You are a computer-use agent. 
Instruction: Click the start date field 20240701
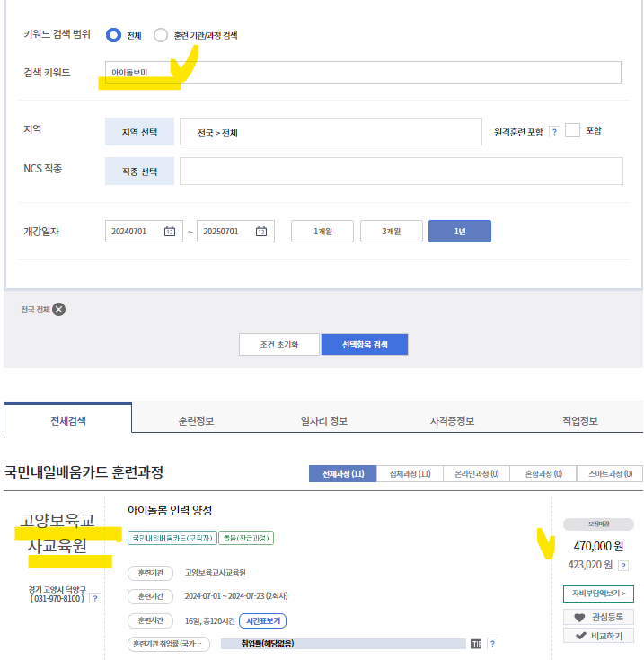tap(144, 231)
